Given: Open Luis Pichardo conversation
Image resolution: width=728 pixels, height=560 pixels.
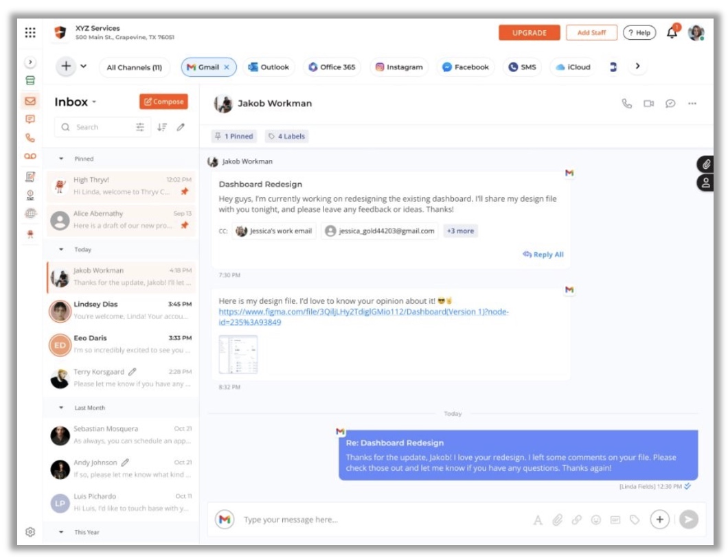Looking at the screenshot, I should click(x=121, y=503).
